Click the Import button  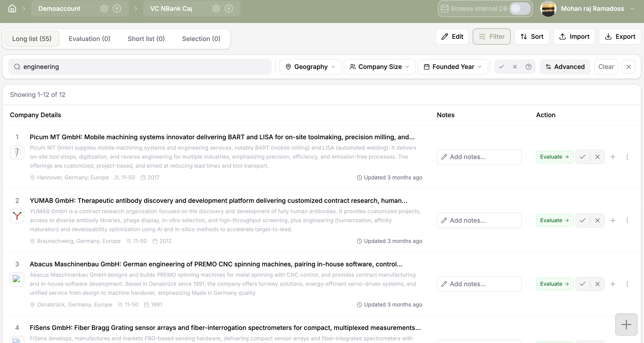click(574, 37)
